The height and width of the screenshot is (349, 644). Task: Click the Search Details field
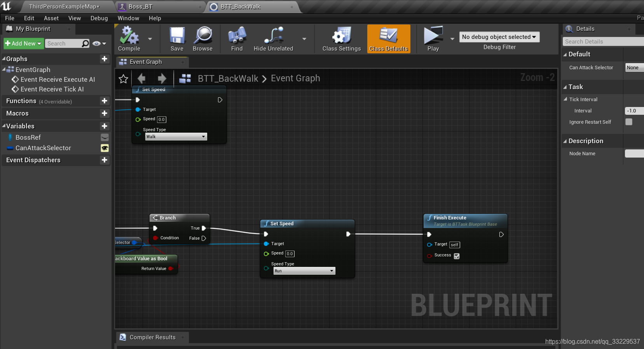603,42
